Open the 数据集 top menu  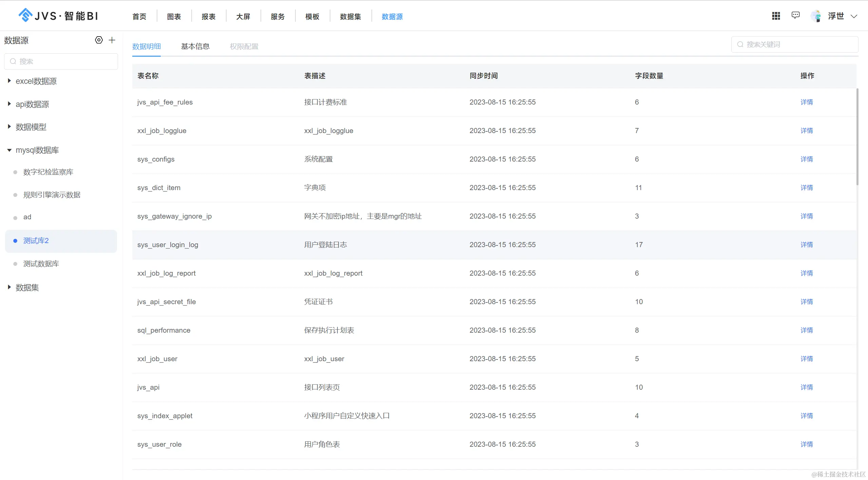click(x=350, y=17)
